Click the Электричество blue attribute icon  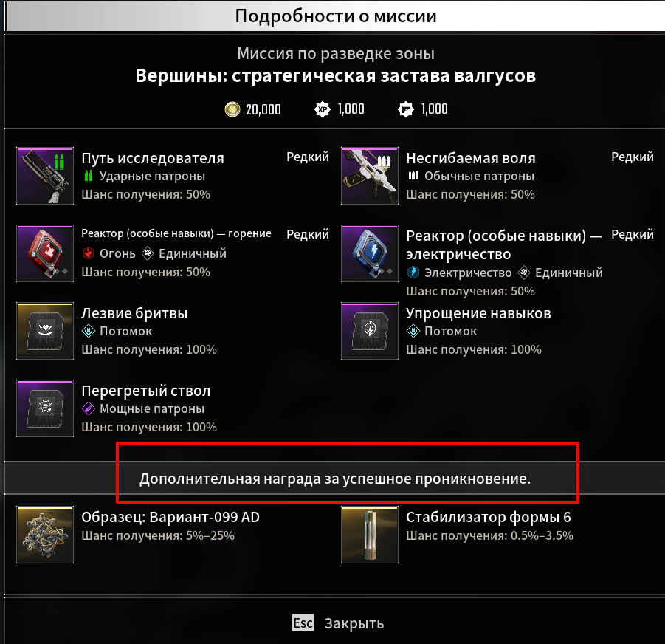pos(413,273)
